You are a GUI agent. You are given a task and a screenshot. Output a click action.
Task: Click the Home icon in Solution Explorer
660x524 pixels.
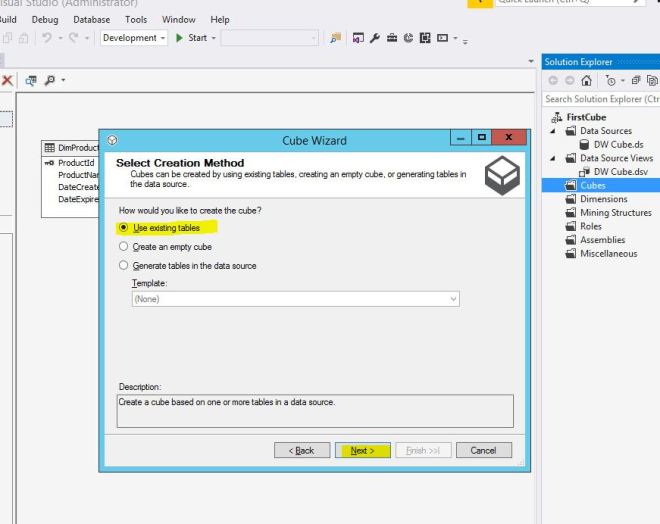point(585,81)
